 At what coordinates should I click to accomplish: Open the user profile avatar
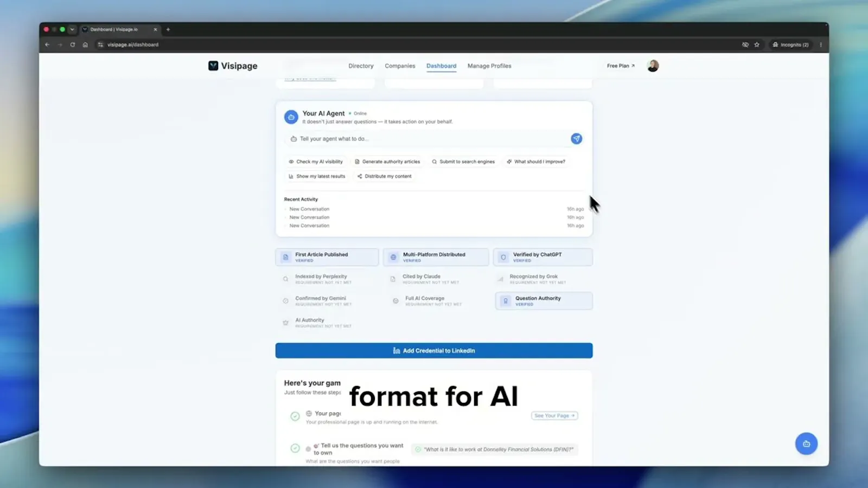(x=653, y=66)
